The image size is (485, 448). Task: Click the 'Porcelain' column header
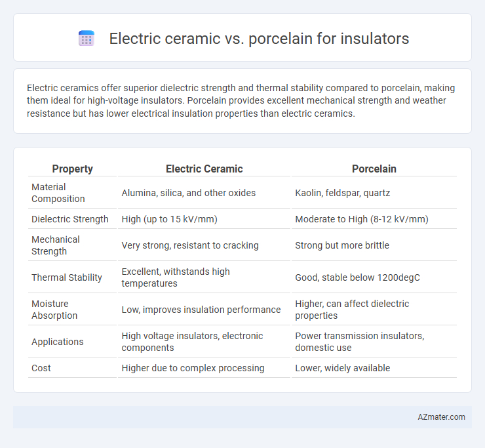pos(374,169)
